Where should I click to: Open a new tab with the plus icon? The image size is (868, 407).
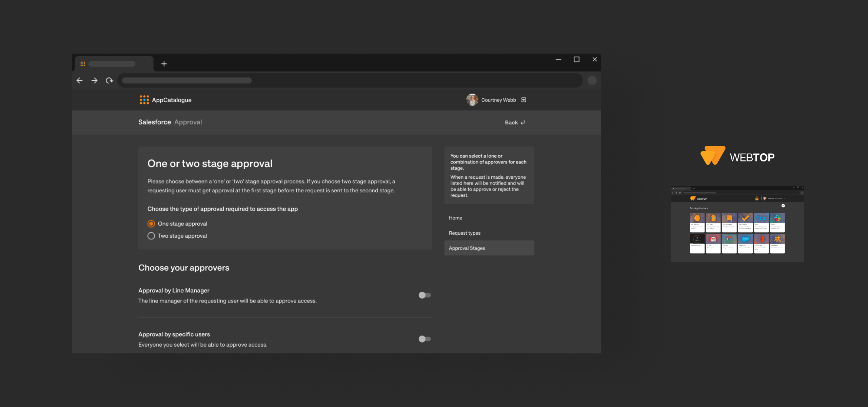coord(164,64)
